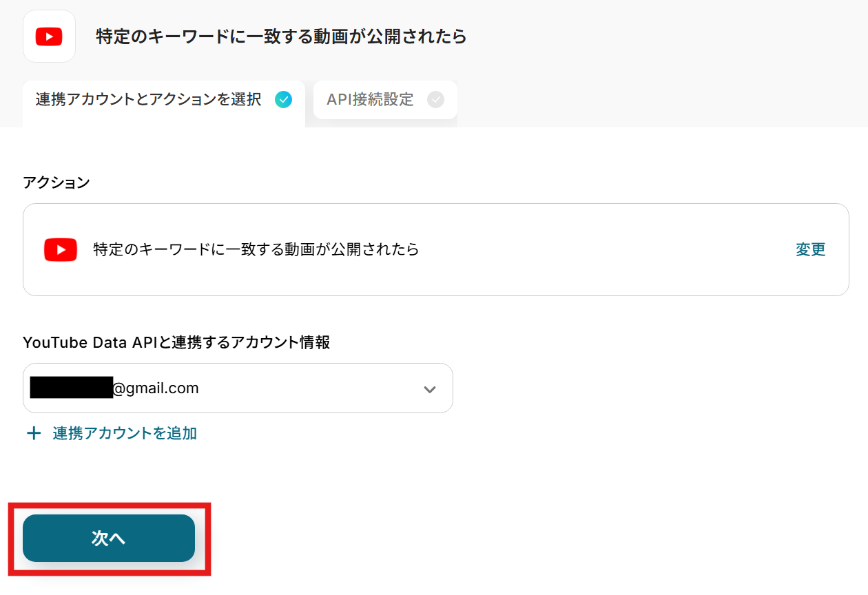The height and width of the screenshot is (595, 868).
Task: Click the empty middle area of the action card
Action: (x=606, y=249)
